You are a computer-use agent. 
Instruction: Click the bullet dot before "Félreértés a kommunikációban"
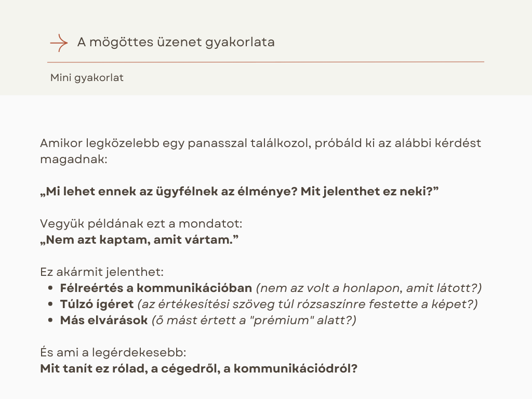(50, 288)
